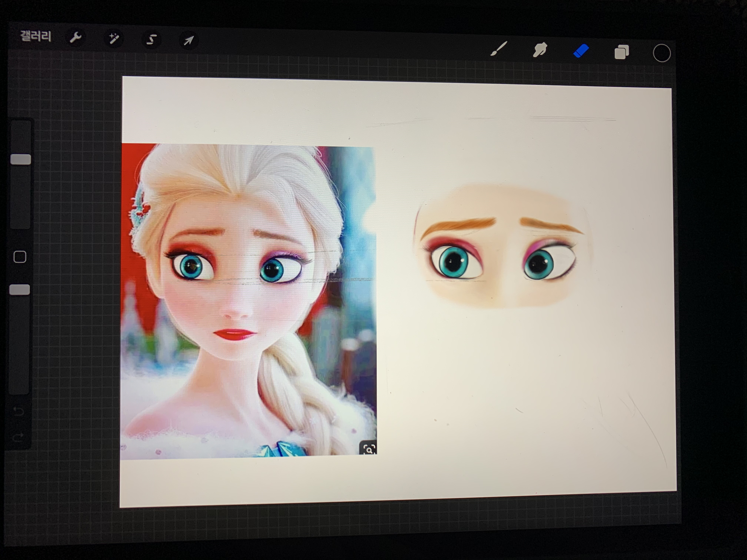Tap the painted left eye's black pupil
This screenshot has width=747, height=560.
coord(454,262)
